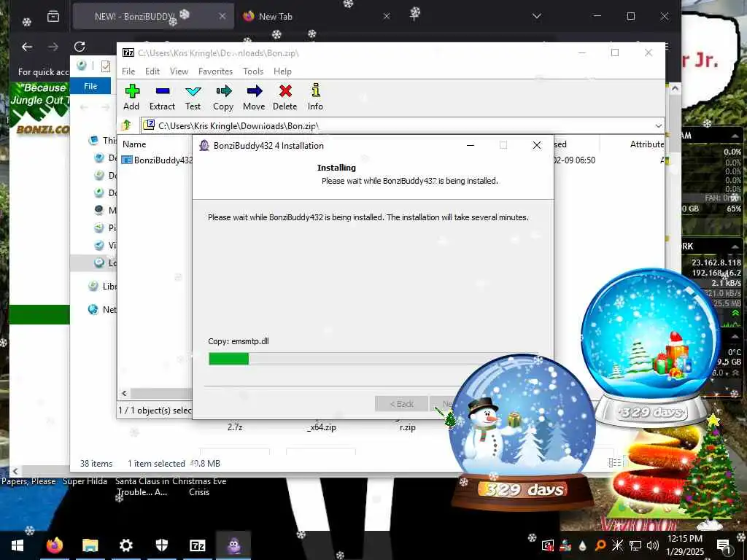Go back in the browser
The width and height of the screenshot is (747, 560).
[x=27, y=47]
